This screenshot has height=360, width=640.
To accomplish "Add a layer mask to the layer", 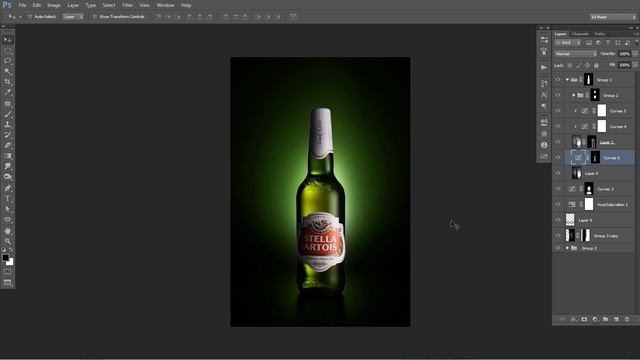I will click(x=584, y=319).
